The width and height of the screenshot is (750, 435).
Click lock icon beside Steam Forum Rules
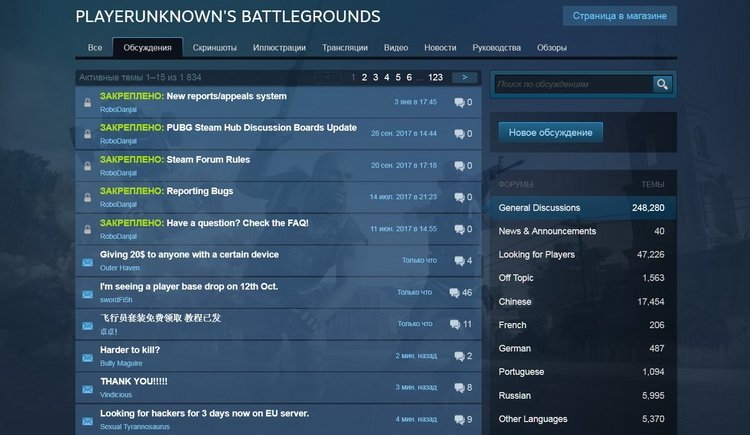click(88, 166)
